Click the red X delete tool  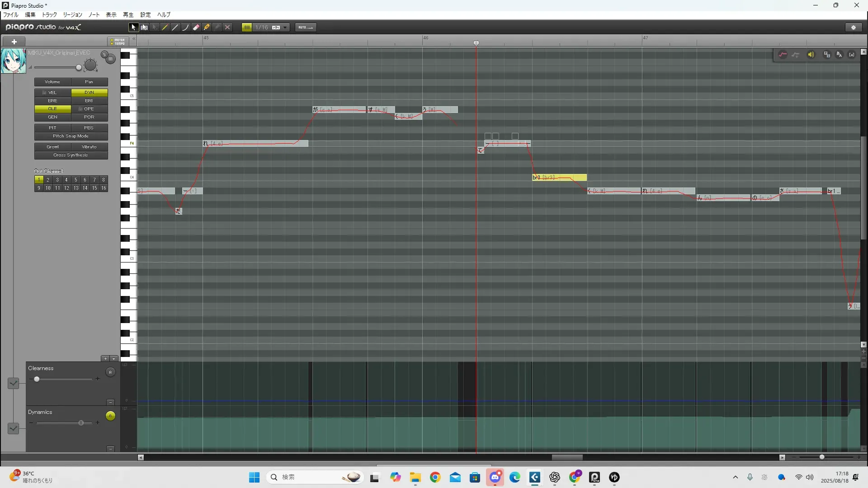(227, 28)
